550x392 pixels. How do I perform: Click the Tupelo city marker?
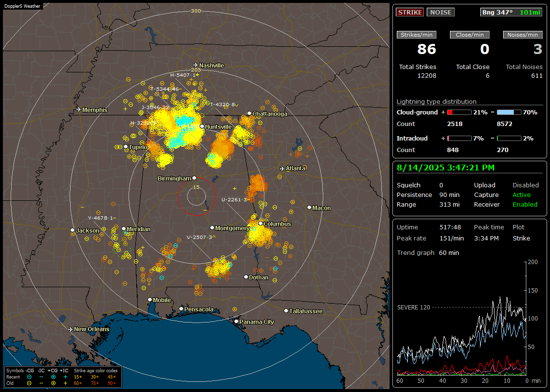126,147
